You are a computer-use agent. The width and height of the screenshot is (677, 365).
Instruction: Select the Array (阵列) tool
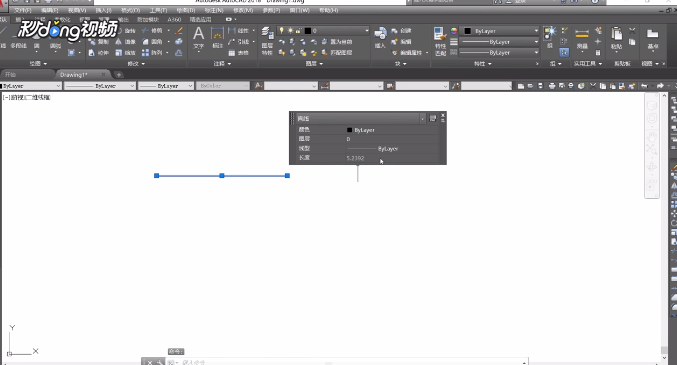coord(152,53)
